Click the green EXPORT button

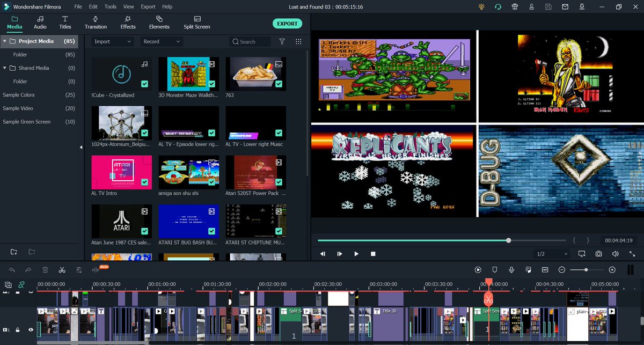pos(287,24)
